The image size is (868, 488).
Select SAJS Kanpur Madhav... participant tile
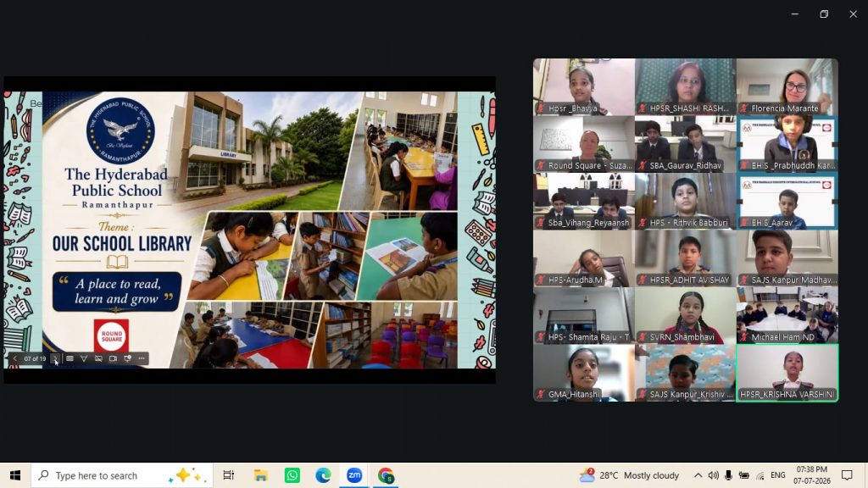click(787, 258)
